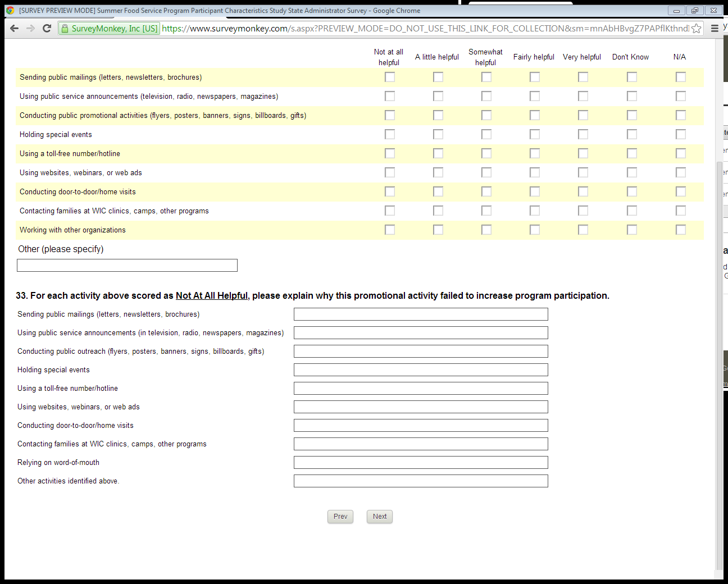Check 'Somewhat helpful' for toll-free number/hotline
This screenshot has height=584, width=728.
(486, 153)
